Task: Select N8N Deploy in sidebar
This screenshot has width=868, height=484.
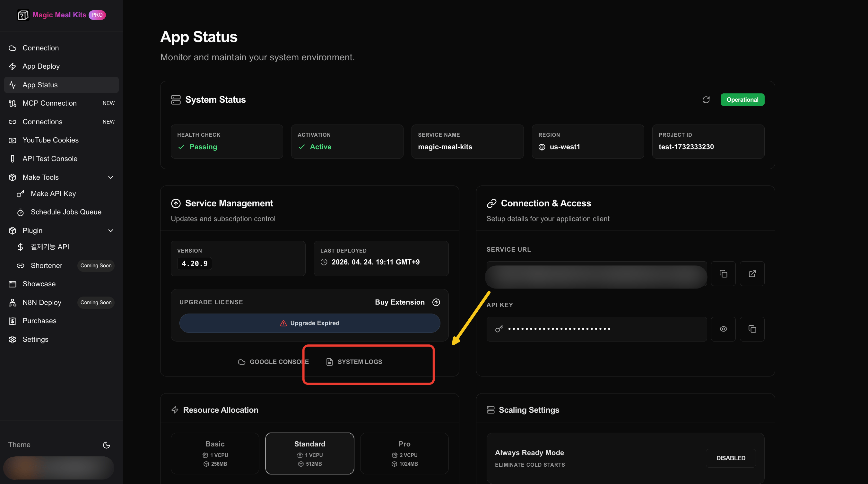Action: [x=61, y=302]
